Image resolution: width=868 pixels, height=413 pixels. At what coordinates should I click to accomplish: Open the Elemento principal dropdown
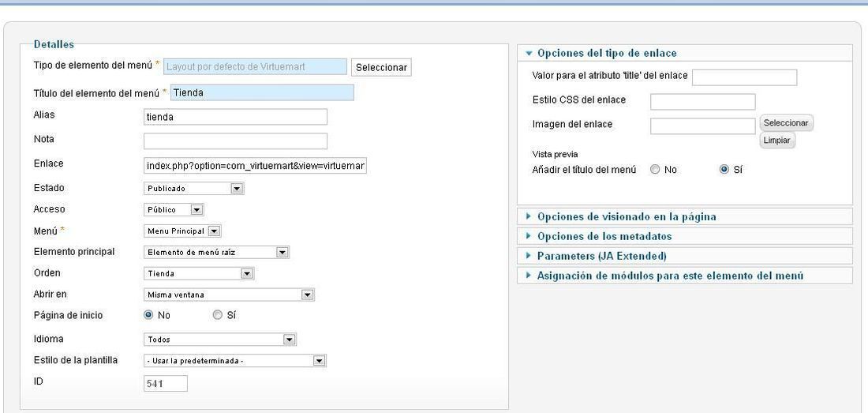point(216,253)
